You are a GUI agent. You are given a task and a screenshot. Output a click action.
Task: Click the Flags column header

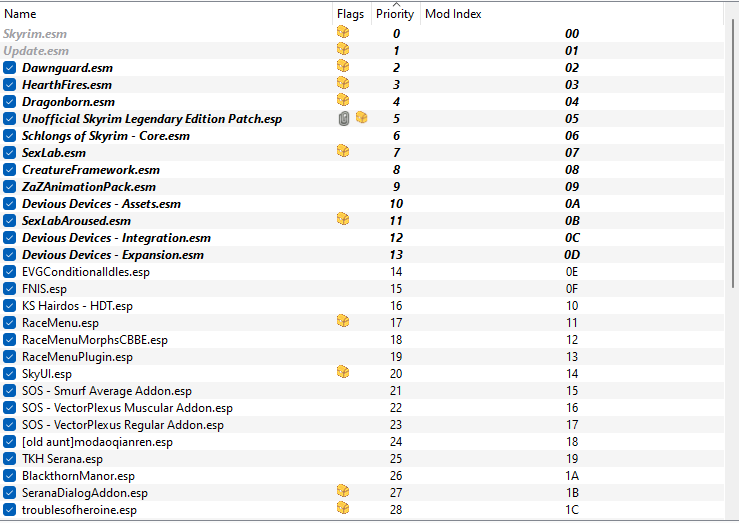pyautogui.click(x=352, y=14)
